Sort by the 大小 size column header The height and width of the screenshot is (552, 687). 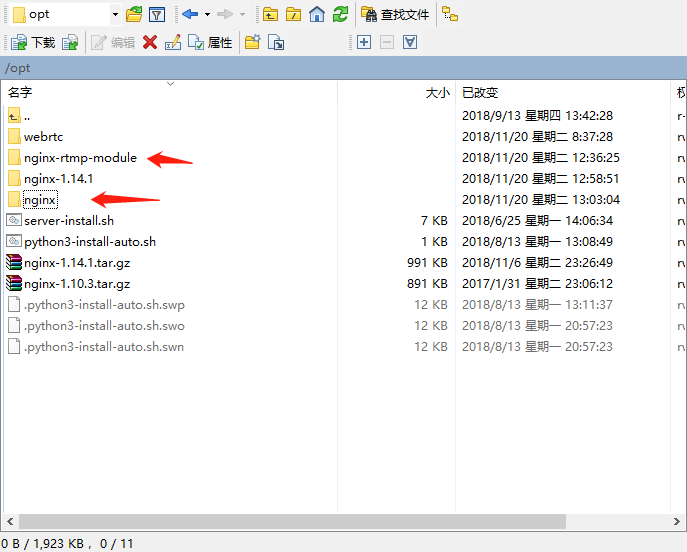point(397,92)
